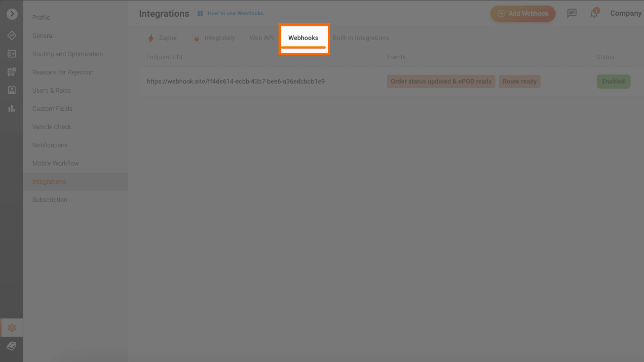Open Subscription settings
The width and height of the screenshot is (644, 362).
(x=50, y=200)
